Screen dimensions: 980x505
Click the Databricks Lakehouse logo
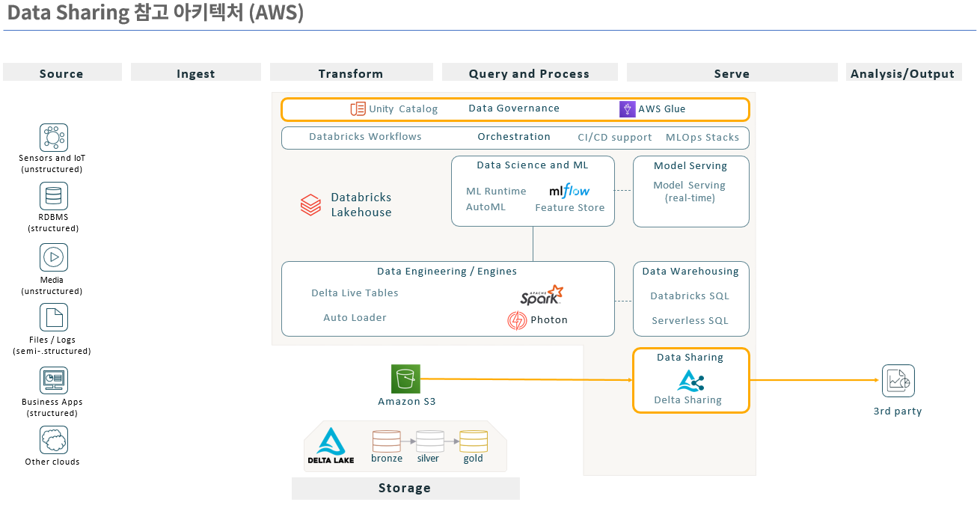tap(310, 205)
